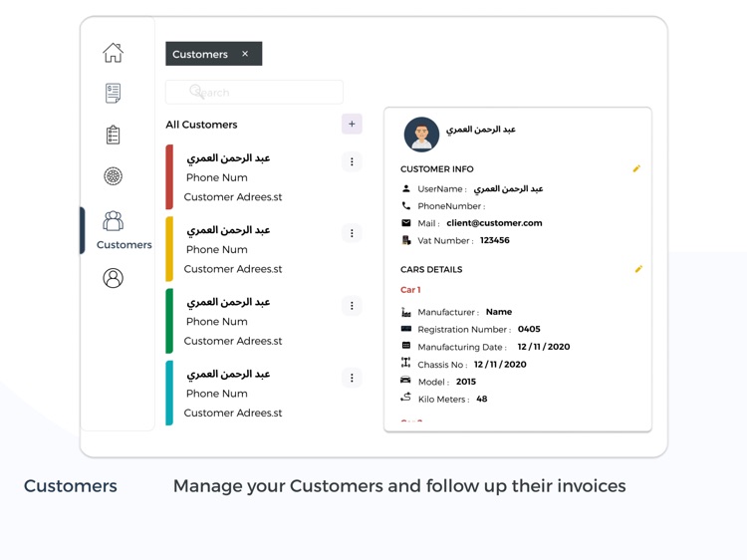The height and width of the screenshot is (560, 747).
Task: Click the green color bar of third customer
Action: (169, 321)
